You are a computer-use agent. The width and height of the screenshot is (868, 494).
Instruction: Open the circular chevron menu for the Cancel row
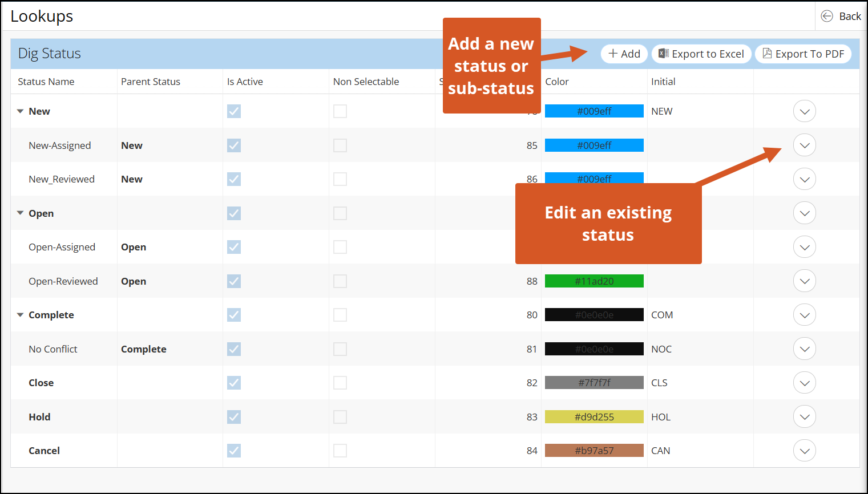804,451
